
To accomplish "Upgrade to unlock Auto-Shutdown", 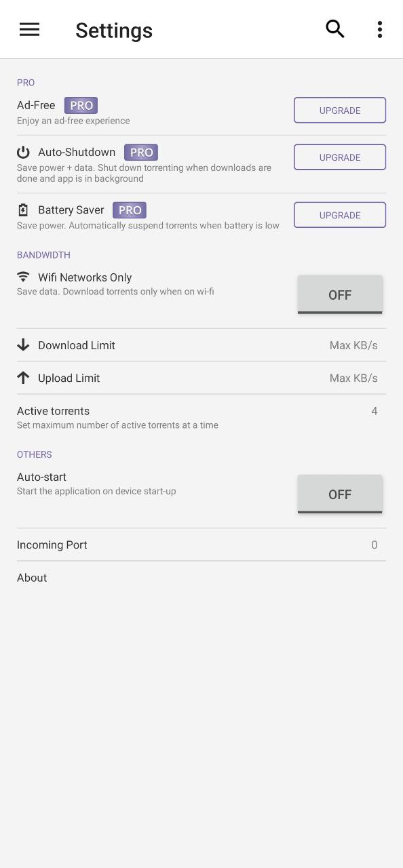I will (x=340, y=157).
